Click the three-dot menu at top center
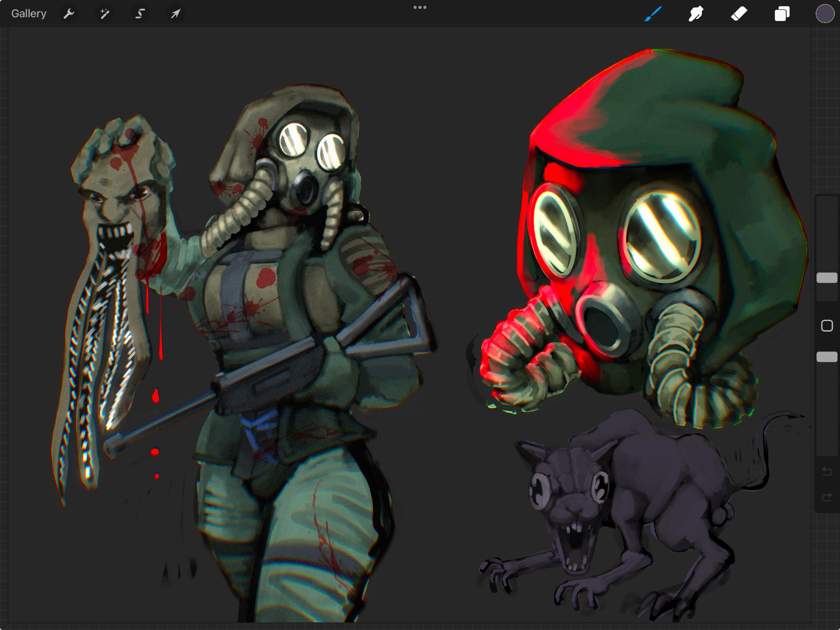840x630 pixels. click(x=420, y=8)
